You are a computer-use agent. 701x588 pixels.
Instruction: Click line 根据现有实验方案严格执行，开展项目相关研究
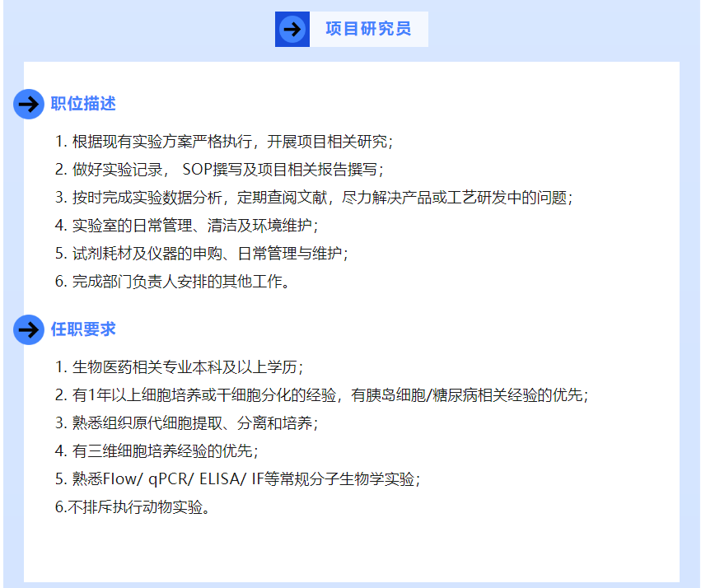(x=224, y=142)
